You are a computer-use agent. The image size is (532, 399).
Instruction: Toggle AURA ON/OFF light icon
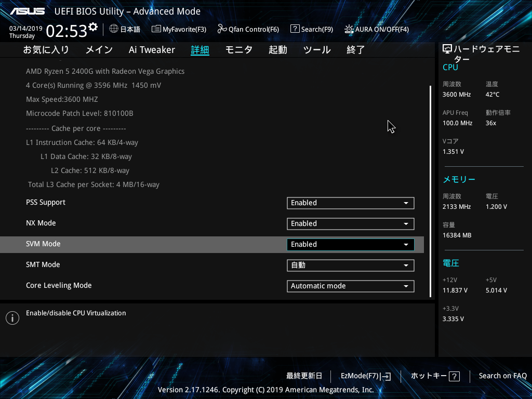349,29
